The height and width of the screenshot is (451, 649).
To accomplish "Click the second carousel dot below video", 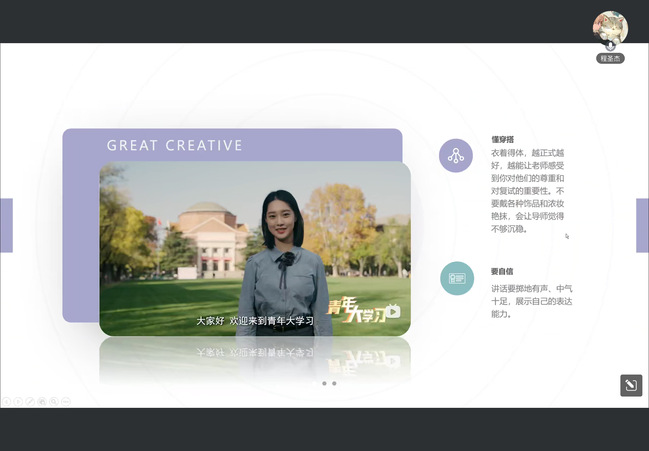I will tap(334, 383).
